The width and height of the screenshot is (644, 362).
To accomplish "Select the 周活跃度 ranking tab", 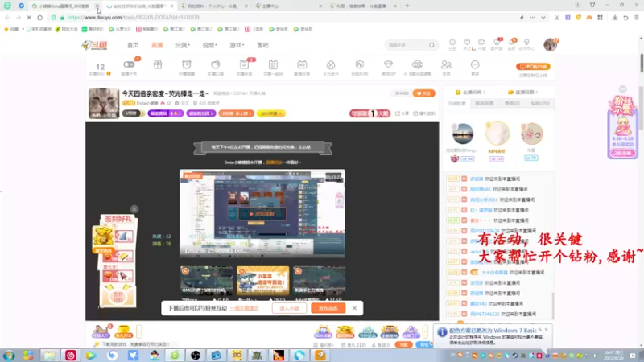I will (x=485, y=104).
